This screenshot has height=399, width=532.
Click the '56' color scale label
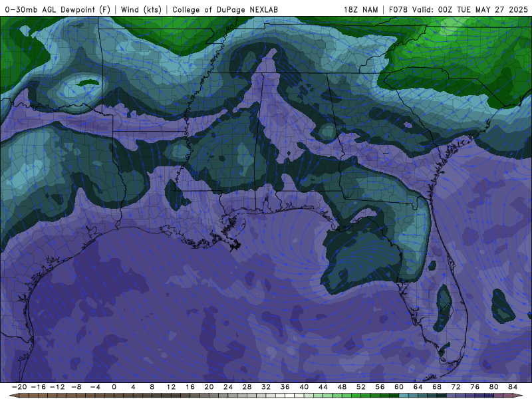pos(380,387)
